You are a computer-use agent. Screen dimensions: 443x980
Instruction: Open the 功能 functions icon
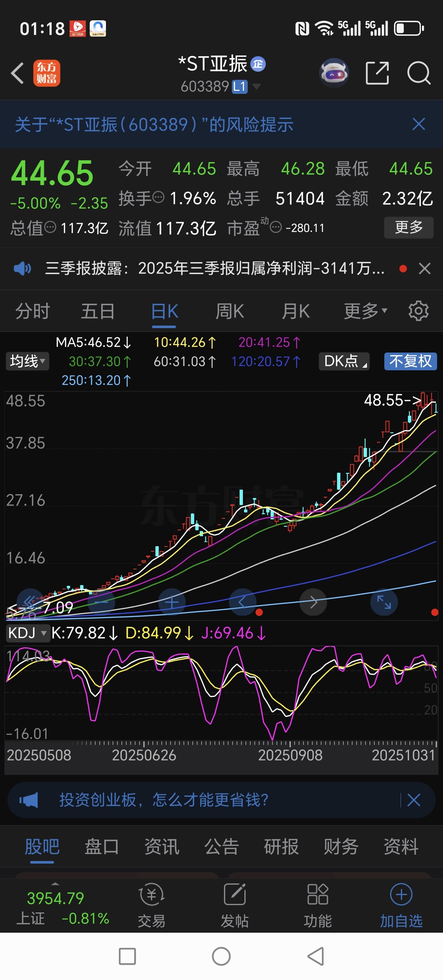[317, 905]
